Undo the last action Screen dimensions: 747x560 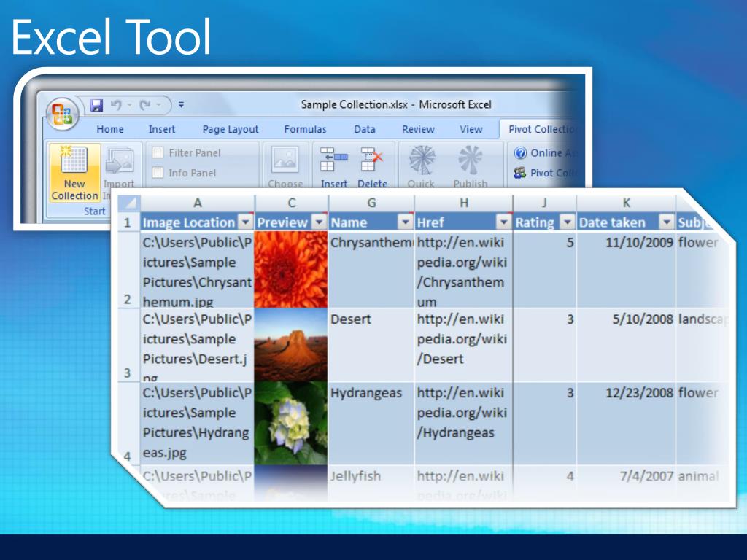116,105
